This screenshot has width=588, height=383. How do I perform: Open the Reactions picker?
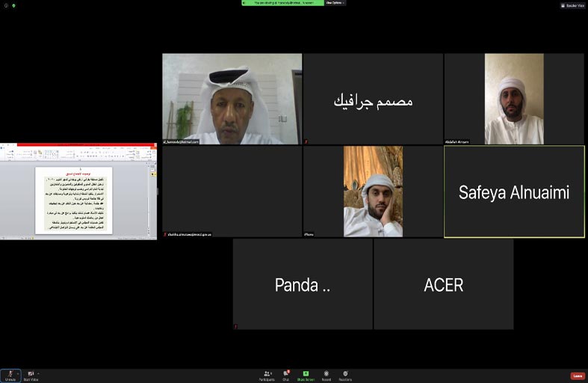(x=345, y=374)
